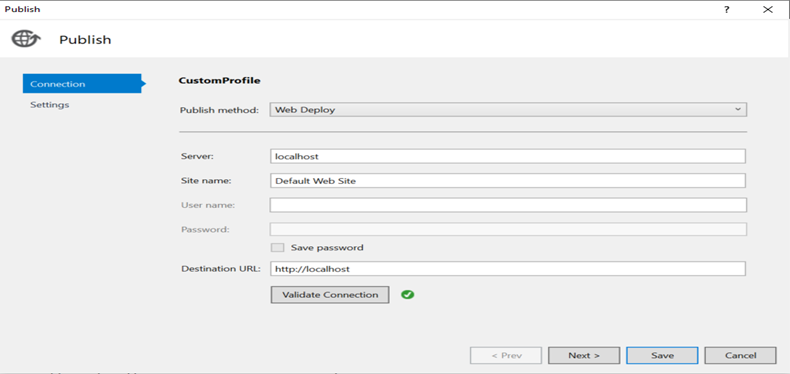Click the large Publish header title
This screenshot has height=374, width=790.
pos(85,40)
